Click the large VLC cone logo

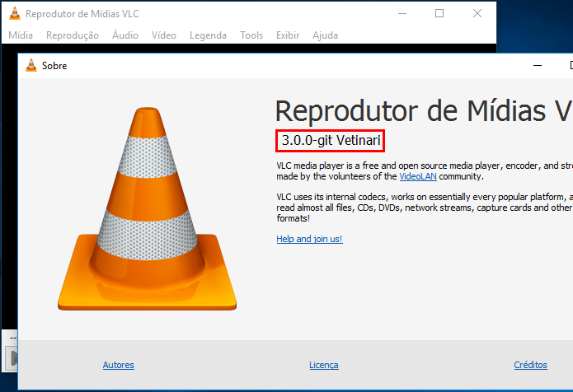click(x=147, y=209)
